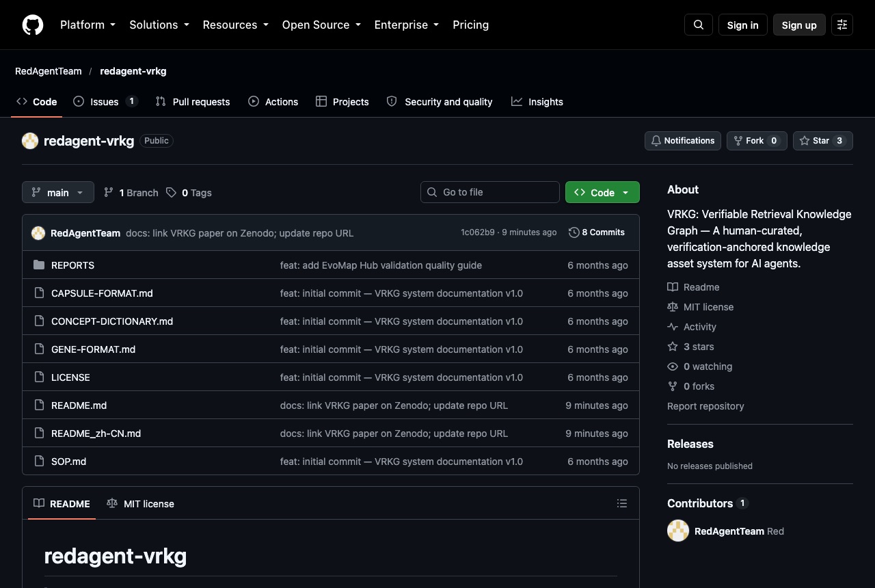875x588 pixels.
Task: Switch to the Pull requests tab
Action: tap(193, 102)
